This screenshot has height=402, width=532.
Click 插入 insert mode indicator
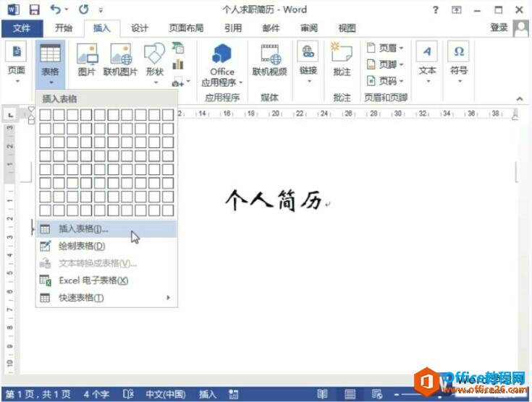[208, 394]
